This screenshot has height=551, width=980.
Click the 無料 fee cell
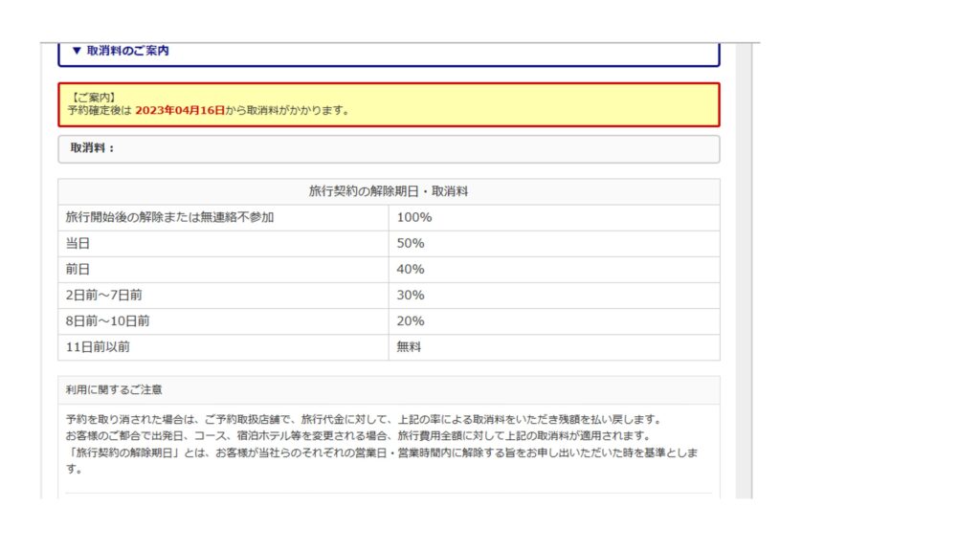coord(409,346)
